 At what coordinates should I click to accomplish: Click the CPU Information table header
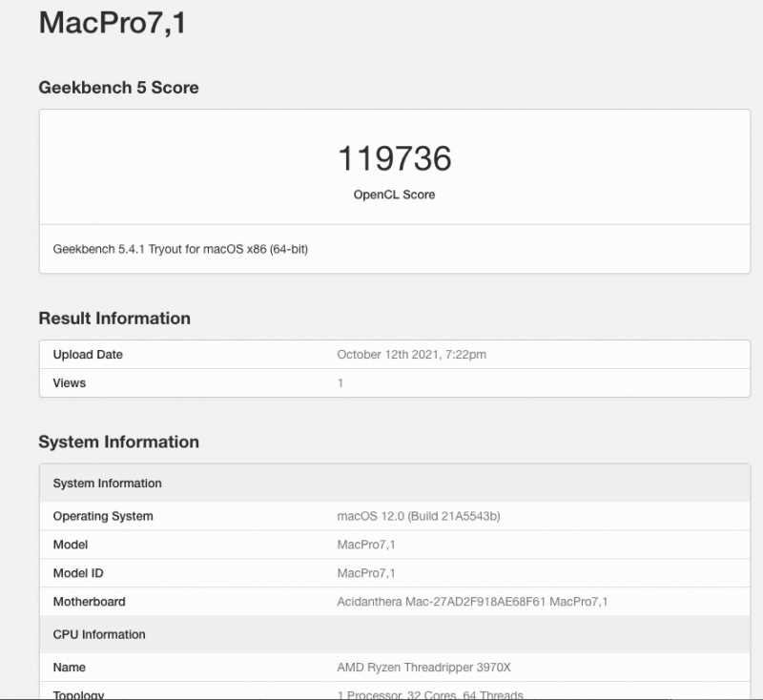click(395, 634)
